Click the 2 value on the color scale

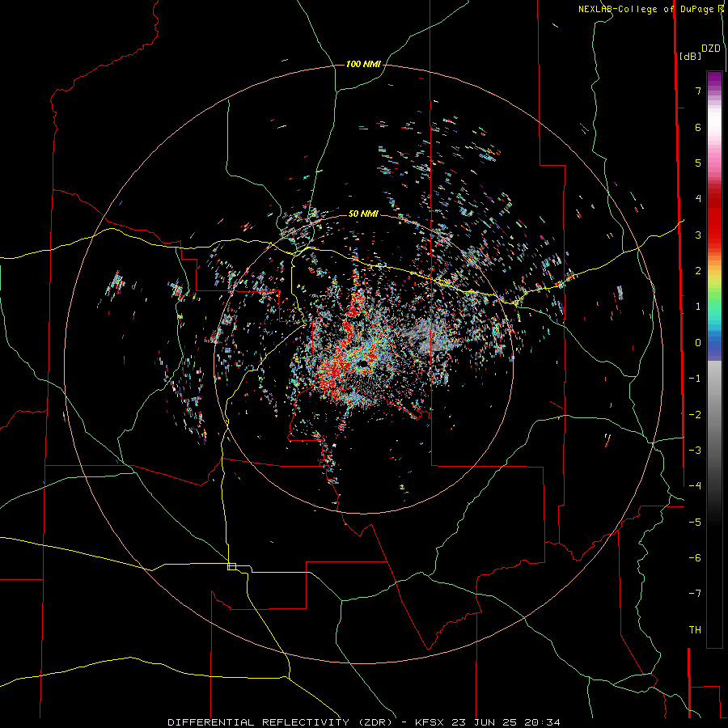(x=698, y=271)
